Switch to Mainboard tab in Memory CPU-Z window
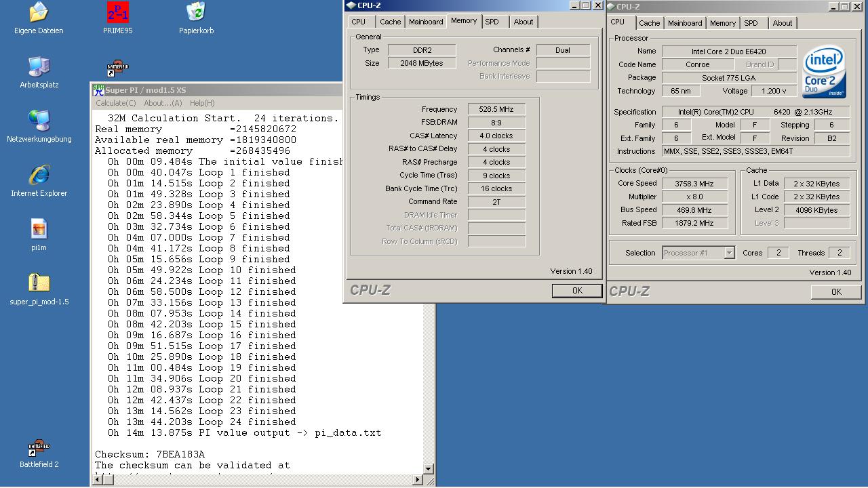Image resolution: width=868 pixels, height=488 pixels. [426, 22]
